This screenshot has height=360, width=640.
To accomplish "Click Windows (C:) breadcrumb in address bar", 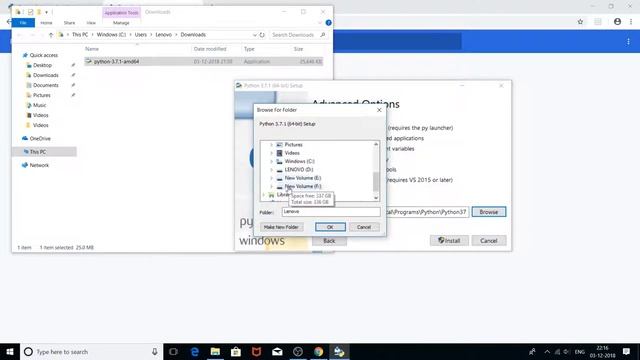I will tap(111, 35).
